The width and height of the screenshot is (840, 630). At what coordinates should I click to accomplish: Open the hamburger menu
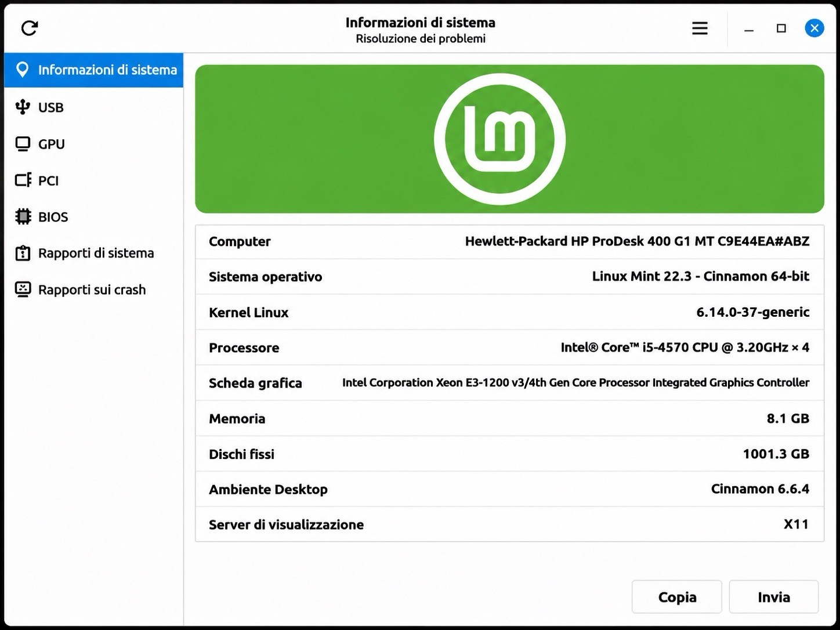tap(700, 28)
